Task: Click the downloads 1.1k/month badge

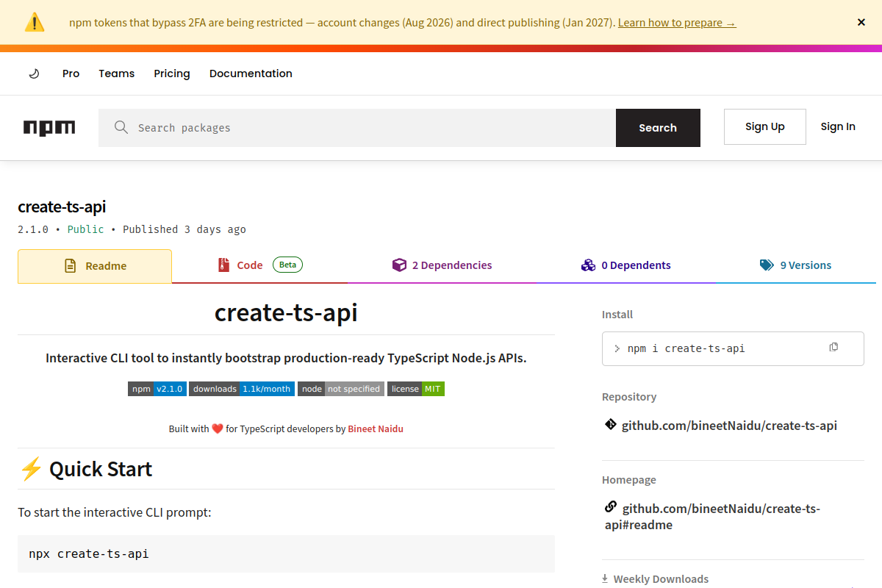Action: (x=242, y=389)
